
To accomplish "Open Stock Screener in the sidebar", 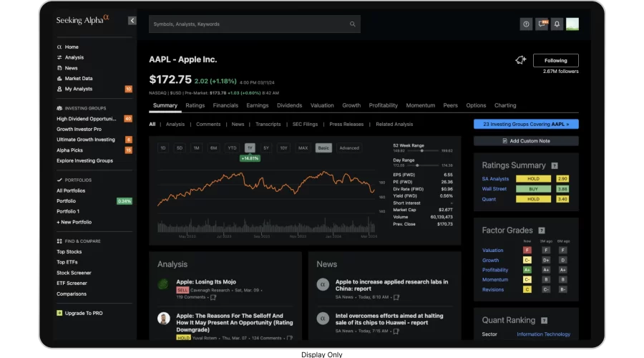I will click(74, 273).
